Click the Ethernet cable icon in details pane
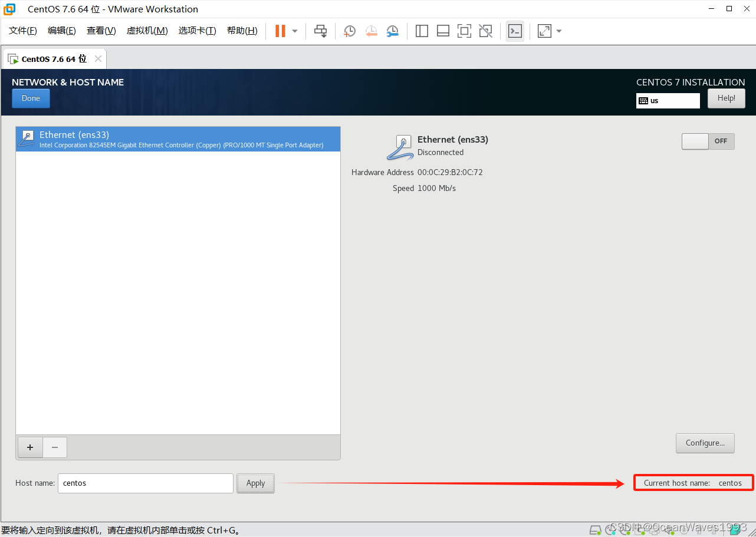 coord(400,147)
